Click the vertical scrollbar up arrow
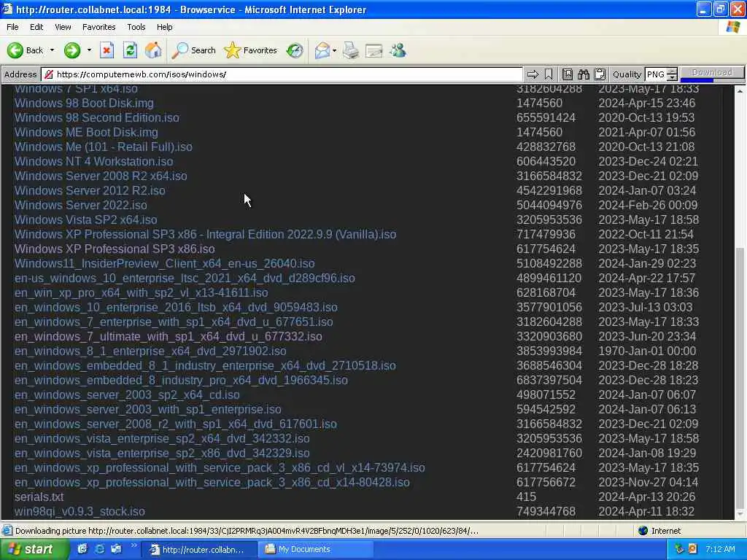Viewport: 747px width, 560px height. point(740,90)
